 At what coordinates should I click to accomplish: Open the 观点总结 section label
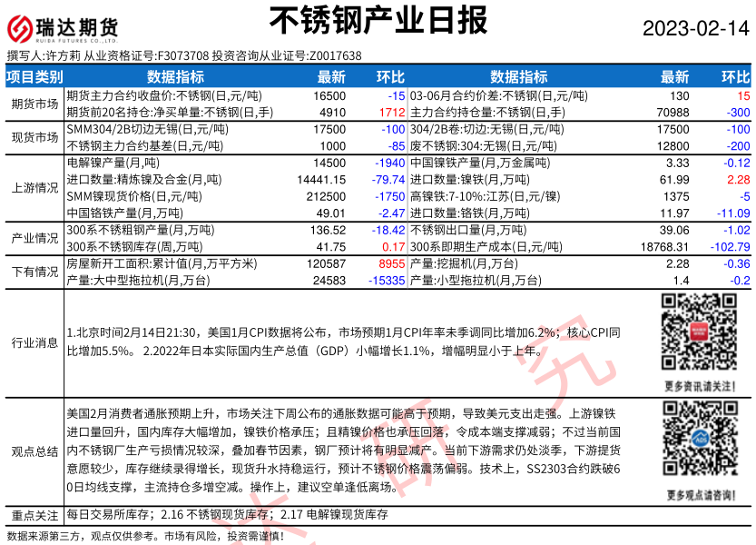point(34,451)
